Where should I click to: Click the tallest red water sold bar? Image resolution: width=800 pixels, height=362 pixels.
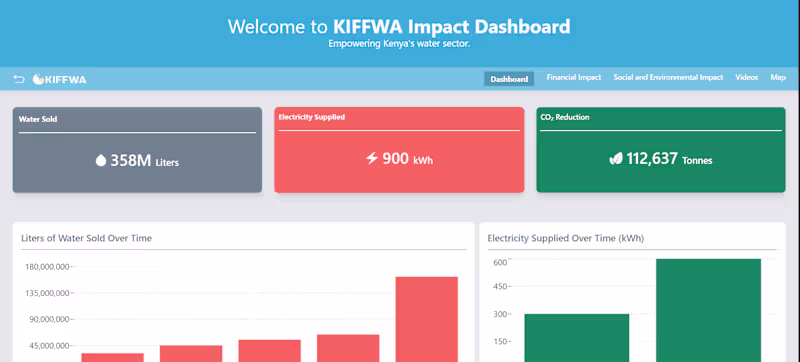427,319
